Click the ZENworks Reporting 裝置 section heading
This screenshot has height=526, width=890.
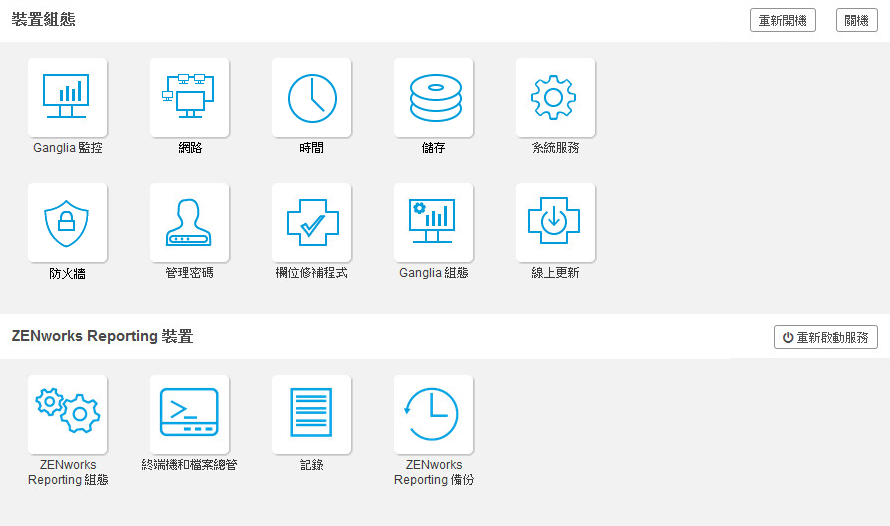point(103,336)
